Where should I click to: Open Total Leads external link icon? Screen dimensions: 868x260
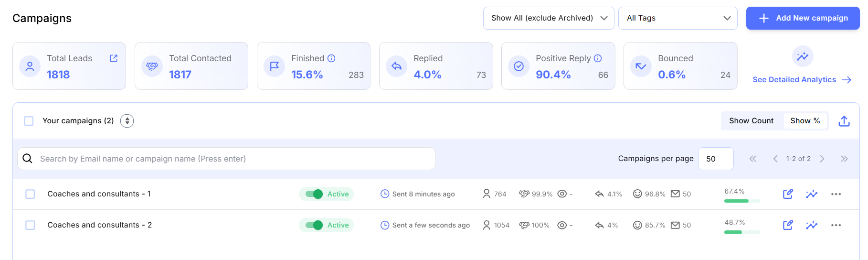coord(114,58)
